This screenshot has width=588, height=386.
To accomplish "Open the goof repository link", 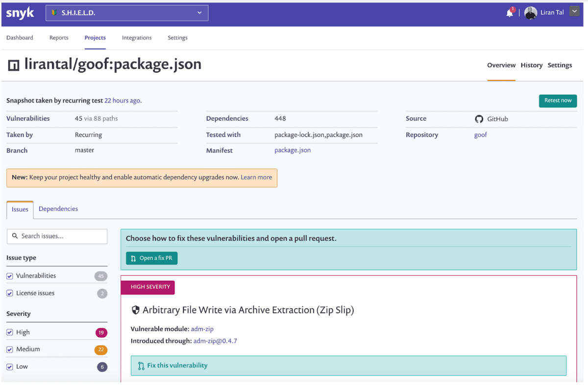I will [x=481, y=135].
